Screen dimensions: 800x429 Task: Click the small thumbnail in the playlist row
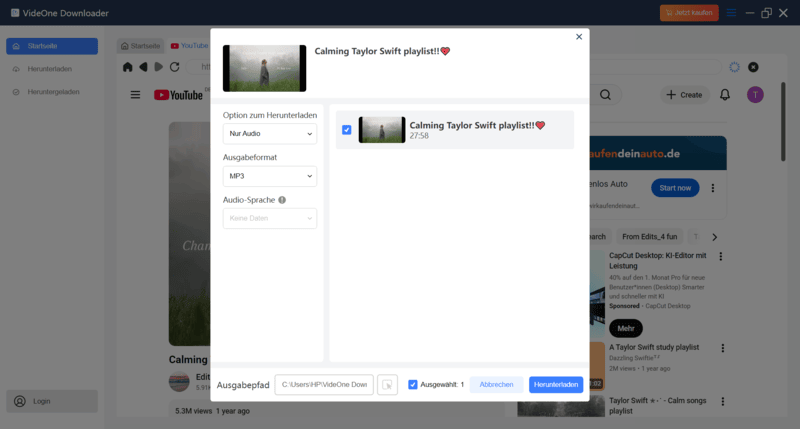point(382,130)
